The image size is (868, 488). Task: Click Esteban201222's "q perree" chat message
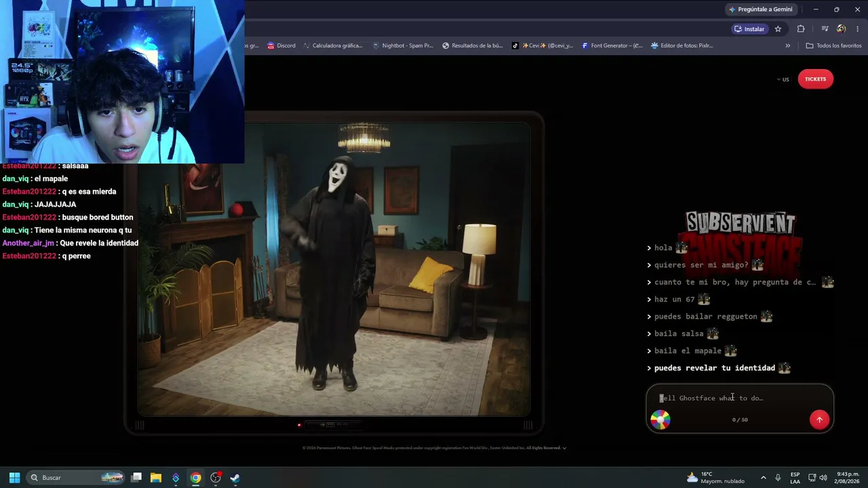(x=46, y=256)
